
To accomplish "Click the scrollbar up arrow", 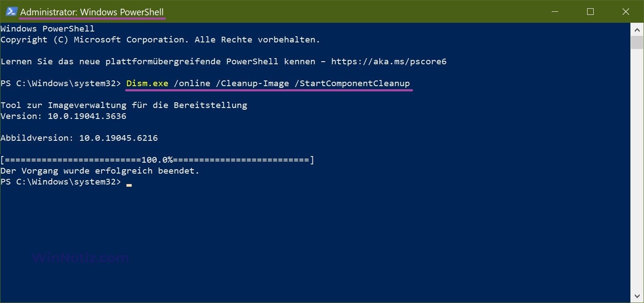I will click(x=637, y=29).
